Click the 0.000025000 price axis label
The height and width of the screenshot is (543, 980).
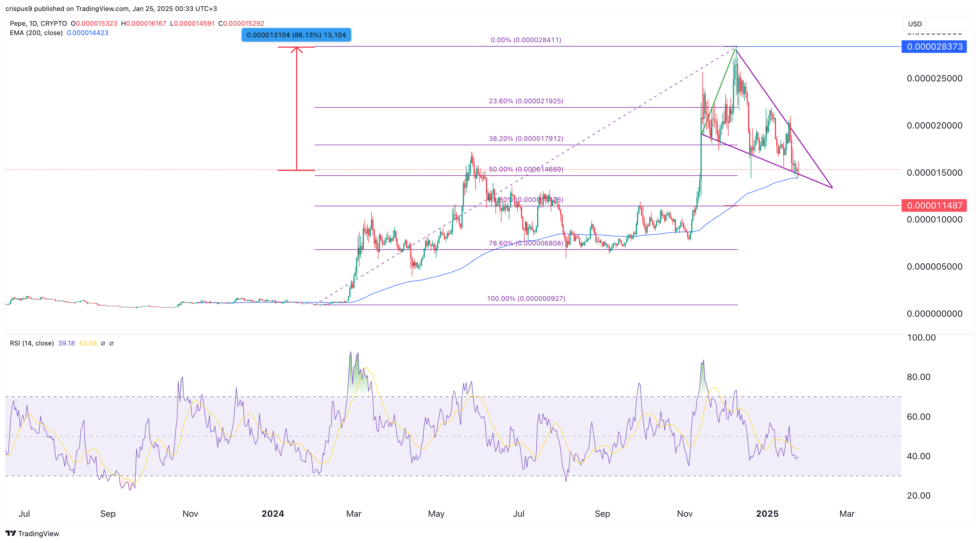[x=934, y=79]
